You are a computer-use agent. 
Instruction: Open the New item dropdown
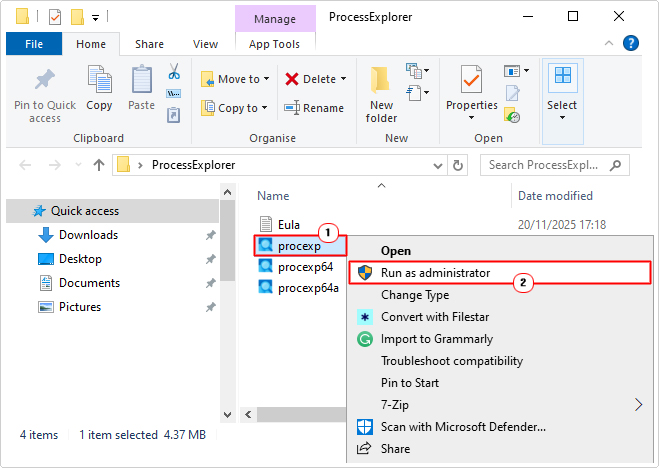(x=417, y=71)
